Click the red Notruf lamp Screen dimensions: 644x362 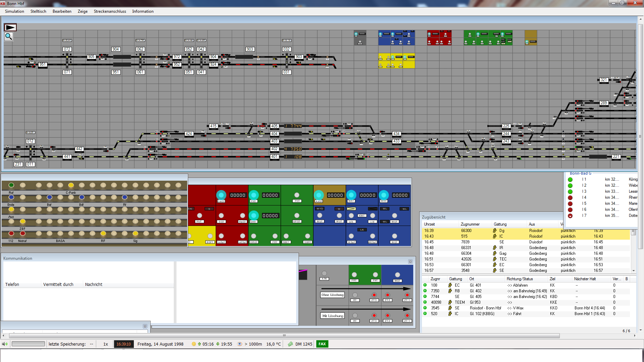click(22, 233)
